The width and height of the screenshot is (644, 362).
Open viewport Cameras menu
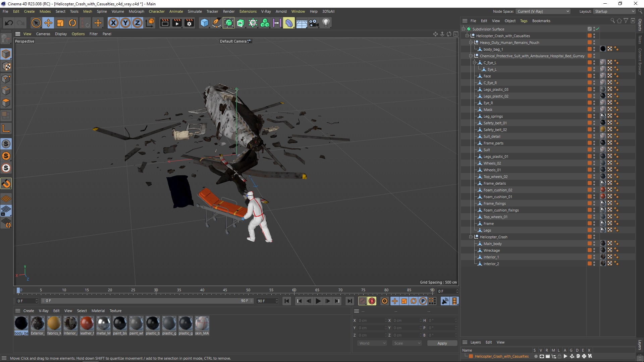coord(43,34)
